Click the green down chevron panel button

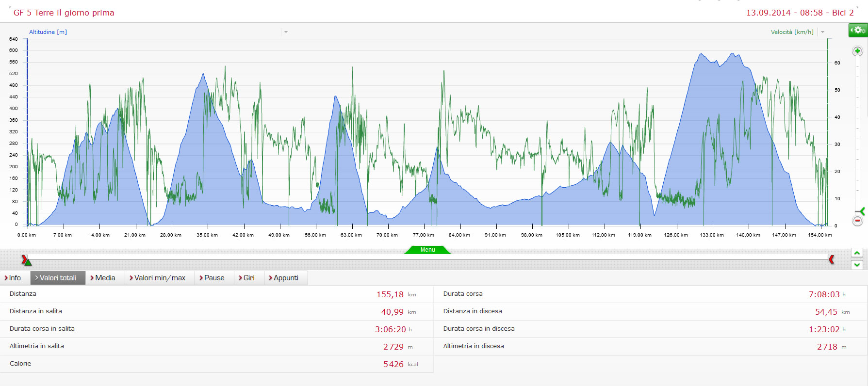[x=857, y=265]
